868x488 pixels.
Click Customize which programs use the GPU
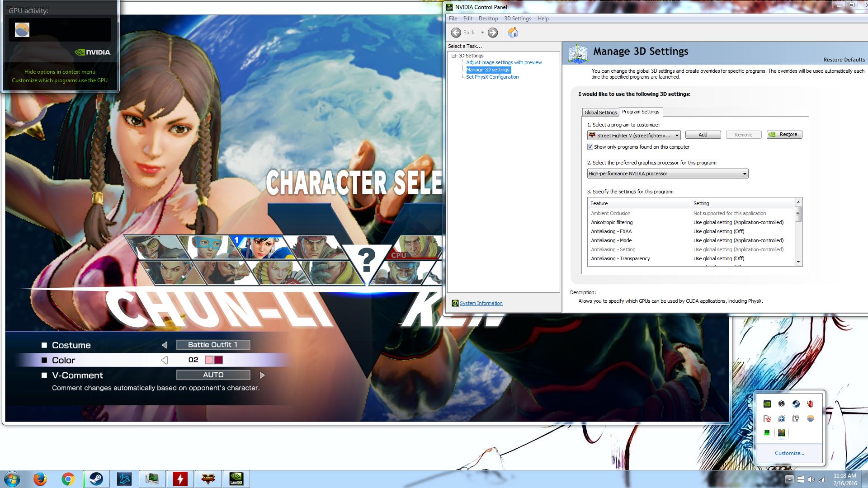click(60, 80)
